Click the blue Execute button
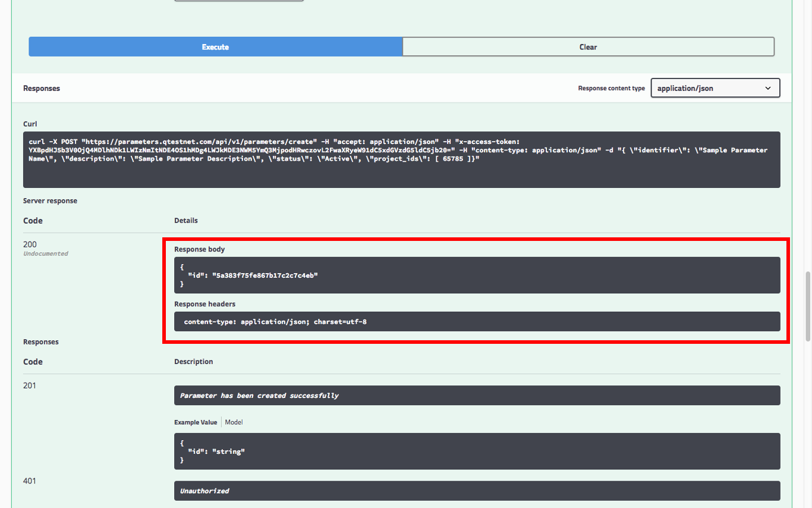 tap(215, 47)
